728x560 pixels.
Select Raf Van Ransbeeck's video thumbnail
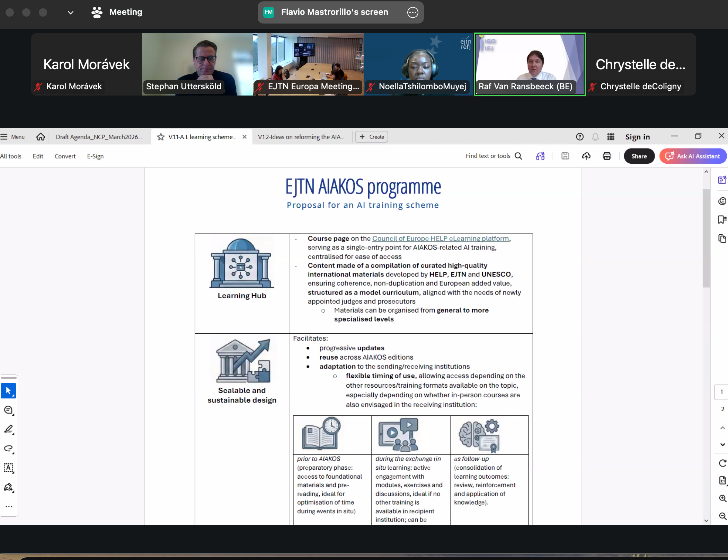point(530,64)
